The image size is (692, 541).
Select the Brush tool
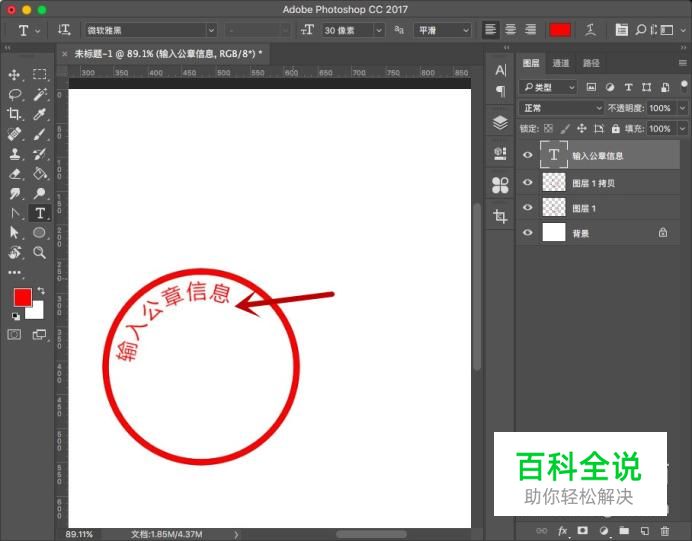(x=40, y=134)
